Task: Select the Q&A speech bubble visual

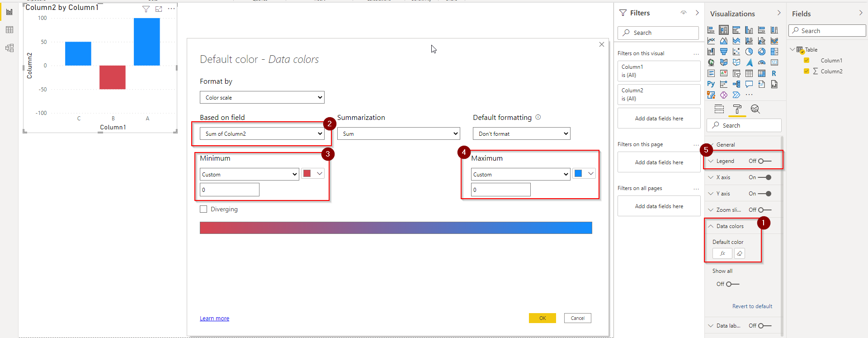Action: [749, 84]
